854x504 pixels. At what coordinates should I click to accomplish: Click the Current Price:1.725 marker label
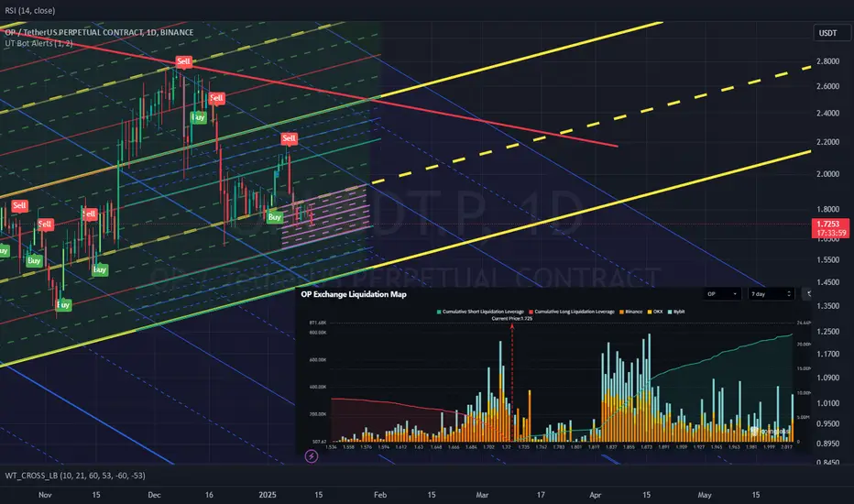pos(512,318)
